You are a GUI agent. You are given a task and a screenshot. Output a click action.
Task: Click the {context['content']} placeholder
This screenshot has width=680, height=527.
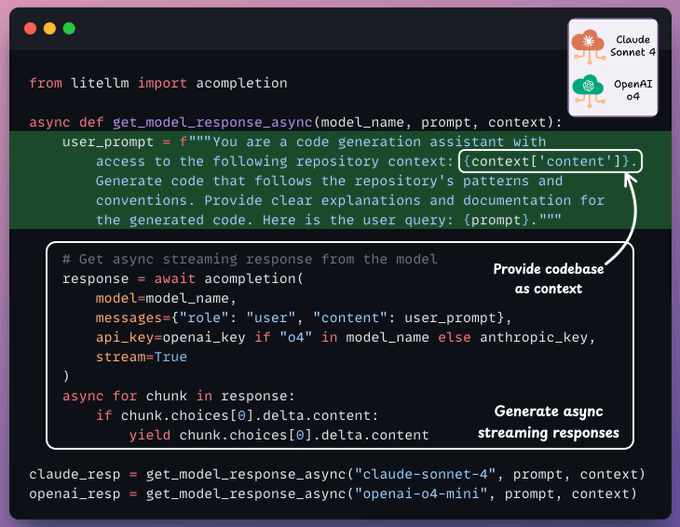pyautogui.click(x=546, y=161)
